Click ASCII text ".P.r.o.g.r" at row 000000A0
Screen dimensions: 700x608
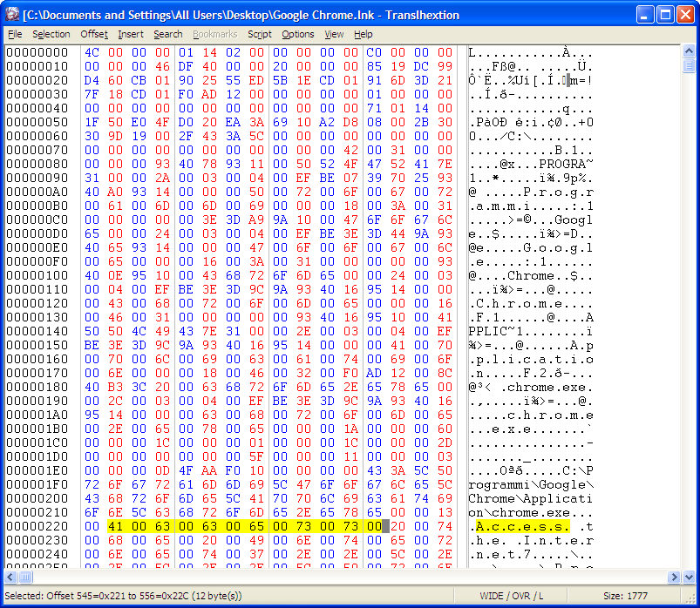click(x=554, y=193)
